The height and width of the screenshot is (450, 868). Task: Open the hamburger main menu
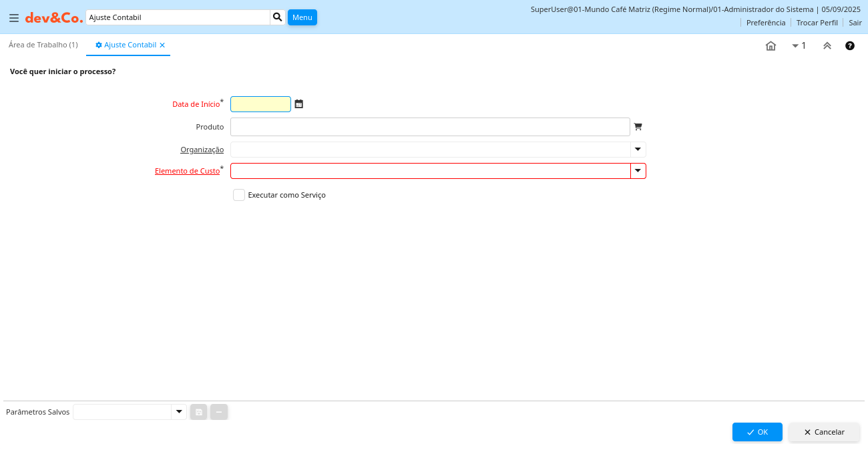(13, 18)
